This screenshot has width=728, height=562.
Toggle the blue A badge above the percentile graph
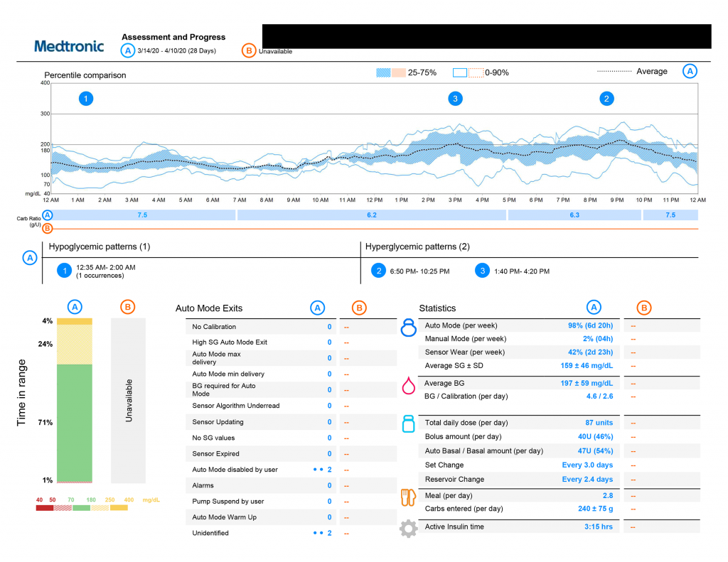pos(690,71)
